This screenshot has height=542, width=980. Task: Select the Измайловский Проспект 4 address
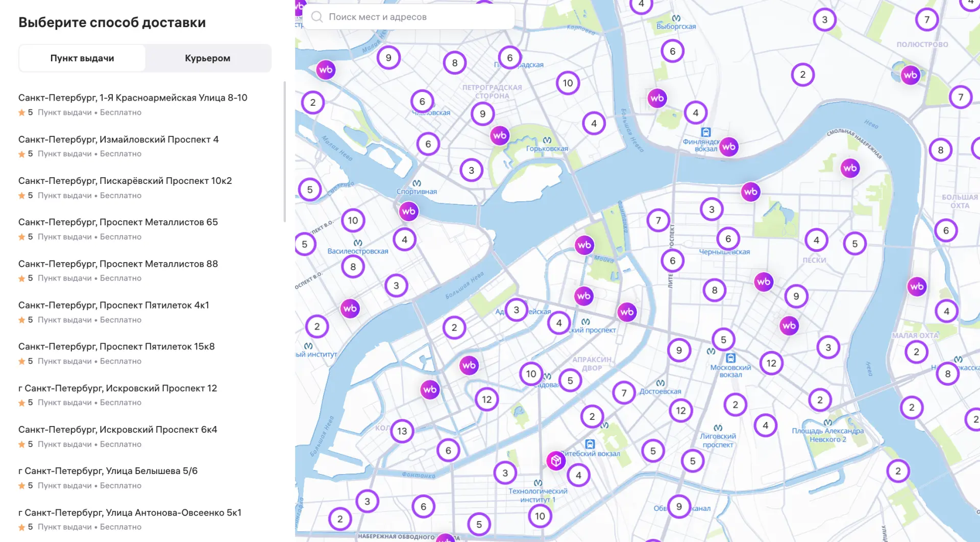tap(118, 139)
